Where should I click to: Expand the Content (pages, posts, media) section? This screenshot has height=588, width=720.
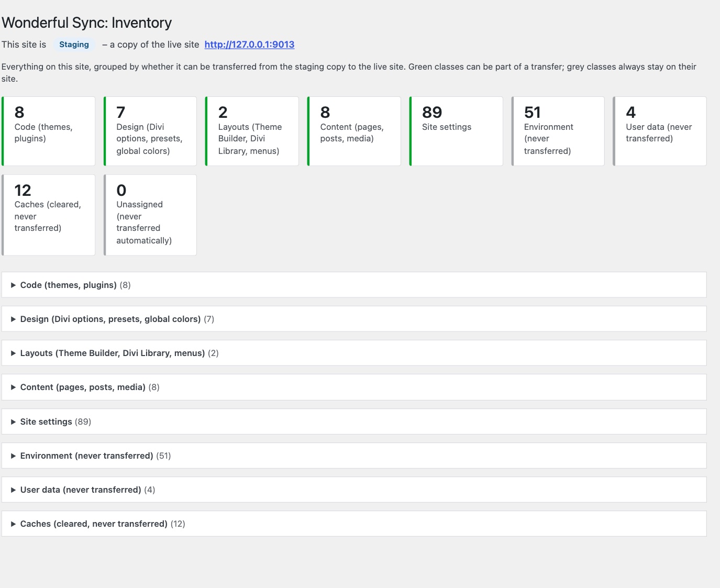click(354, 387)
